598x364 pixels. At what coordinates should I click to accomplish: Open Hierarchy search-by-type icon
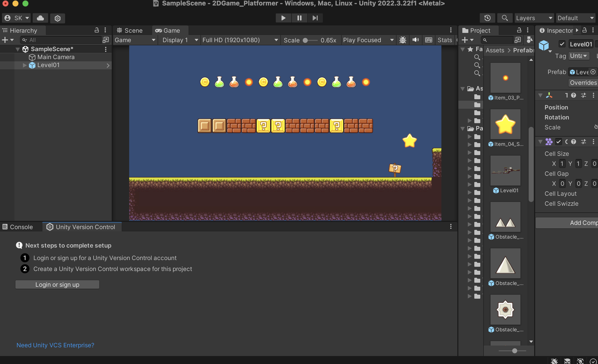106,40
